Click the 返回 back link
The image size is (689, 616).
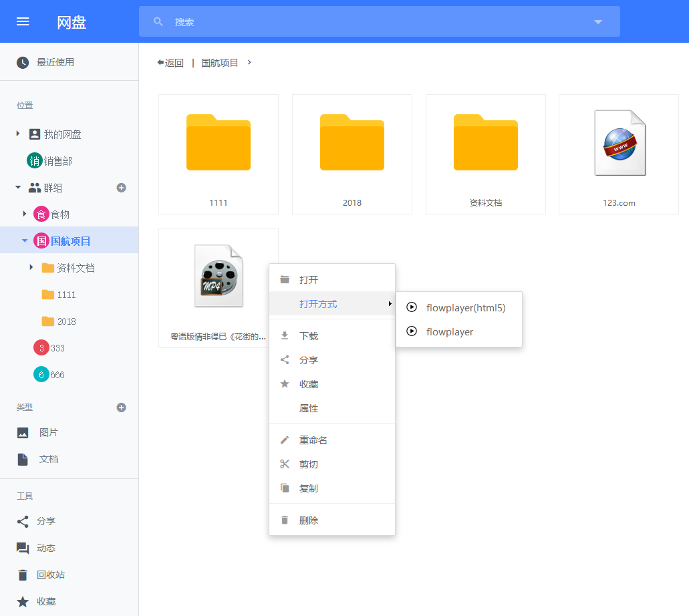[170, 63]
